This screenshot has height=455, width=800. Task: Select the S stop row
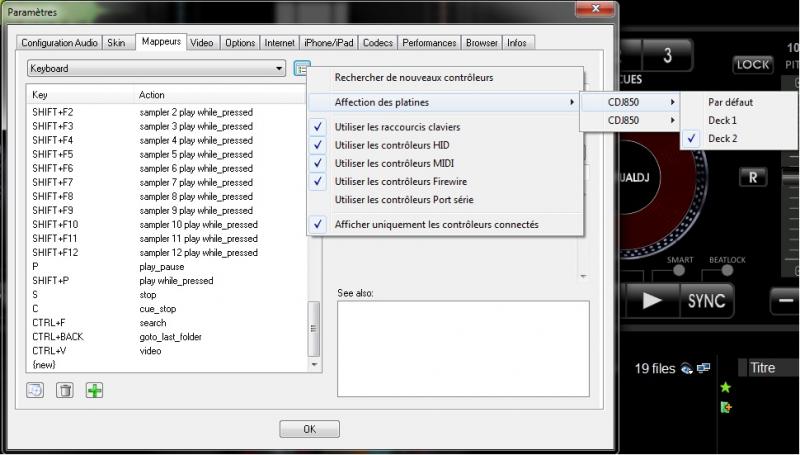click(167, 295)
